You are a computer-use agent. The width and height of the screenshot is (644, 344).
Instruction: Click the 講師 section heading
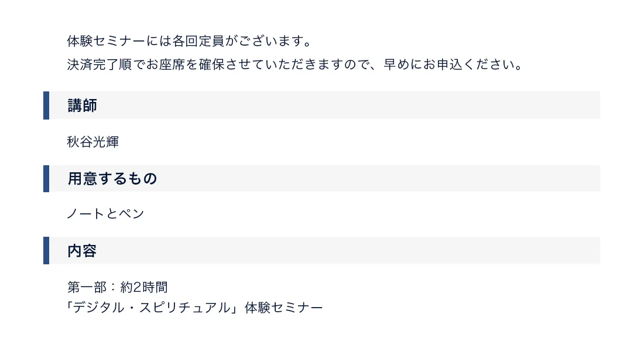click(x=83, y=105)
